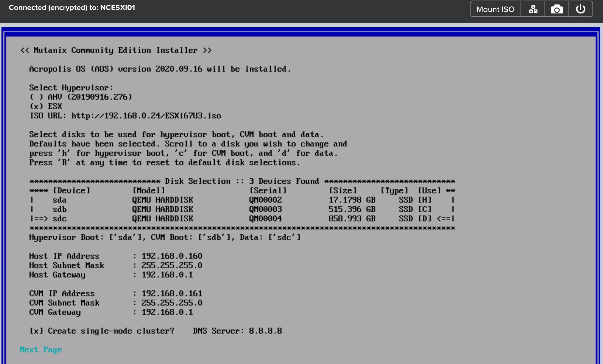
Task: Open the power options icon
Action: coord(580,9)
